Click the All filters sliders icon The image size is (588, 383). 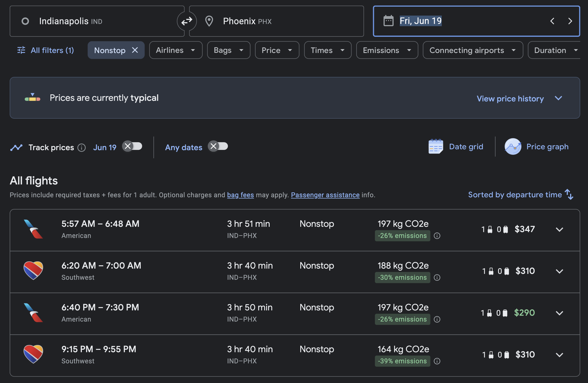tap(21, 50)
